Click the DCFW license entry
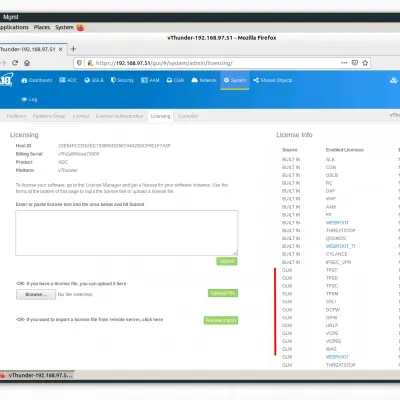Screen dimensions: 400x400 pos(333,310)
